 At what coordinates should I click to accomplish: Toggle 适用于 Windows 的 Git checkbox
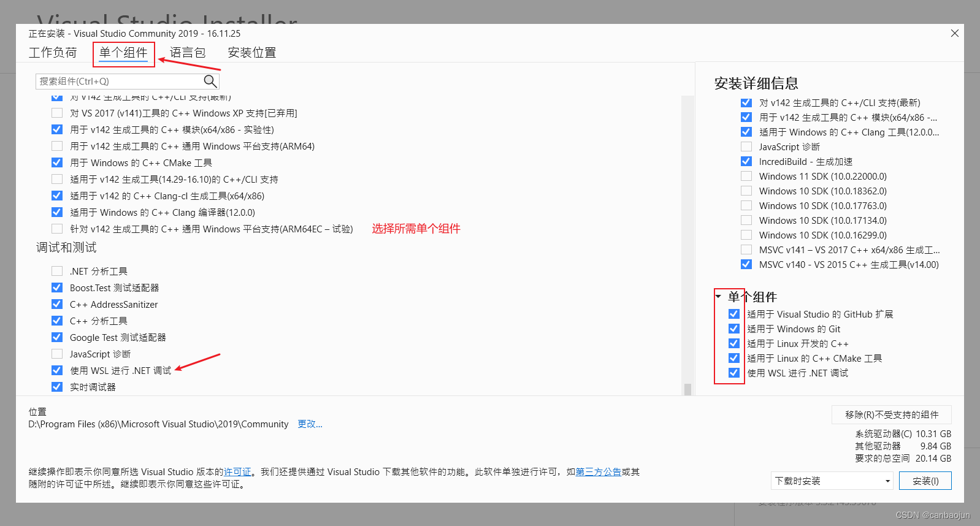(734, 329)
